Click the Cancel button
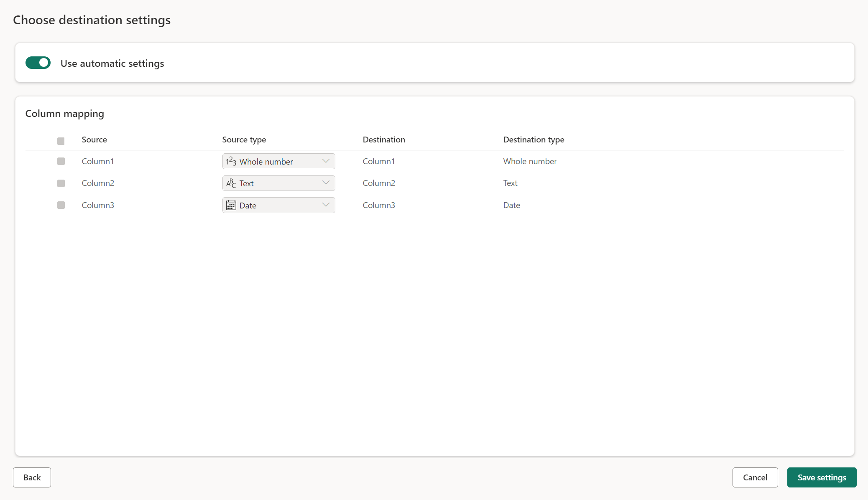Screen dimensions: 868x500 pyautogui.click(x=756, y=477)
